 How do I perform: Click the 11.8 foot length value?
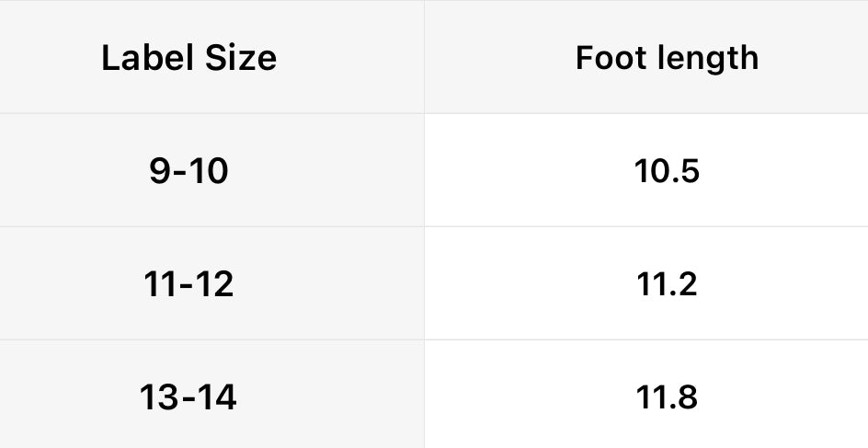[x=667, y=397]
